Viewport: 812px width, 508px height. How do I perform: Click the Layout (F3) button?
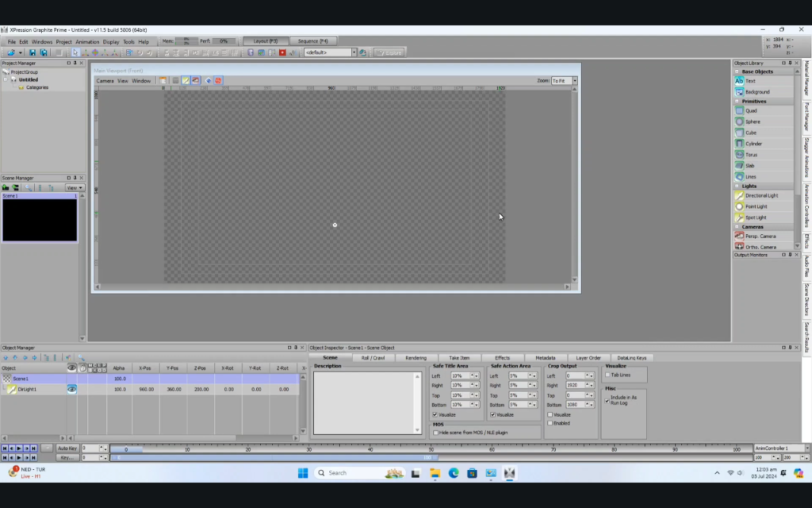coord(266,41)
